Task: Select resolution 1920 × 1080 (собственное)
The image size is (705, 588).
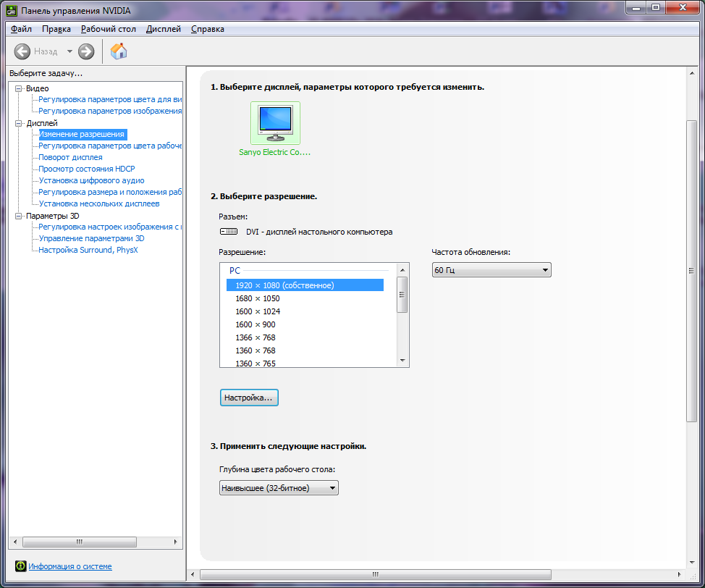Action: click(x=305, y=285)
